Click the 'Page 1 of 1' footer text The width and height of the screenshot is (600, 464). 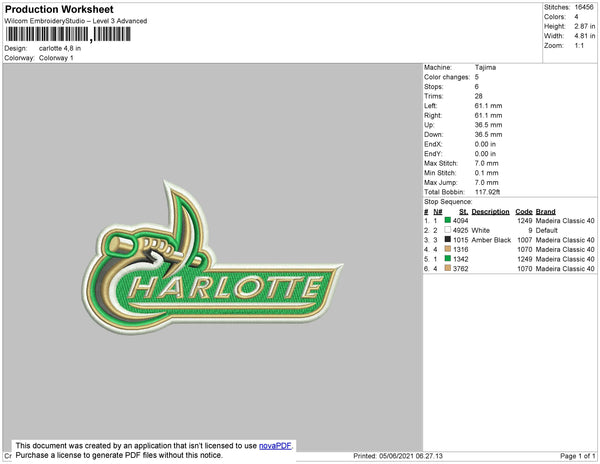tap(577, 456)
